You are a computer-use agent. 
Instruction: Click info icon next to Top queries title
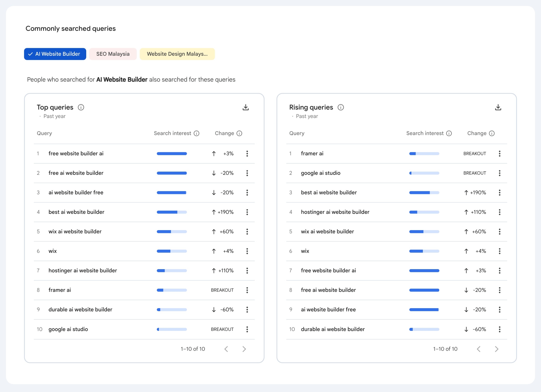pyautogui.click(x=81, y=107)
